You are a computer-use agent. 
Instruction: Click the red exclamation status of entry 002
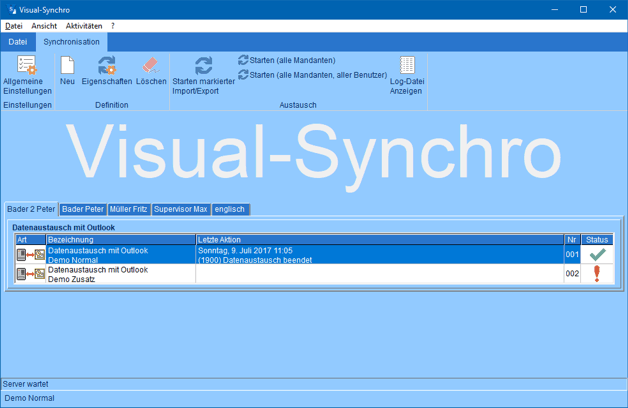[597, 273]
